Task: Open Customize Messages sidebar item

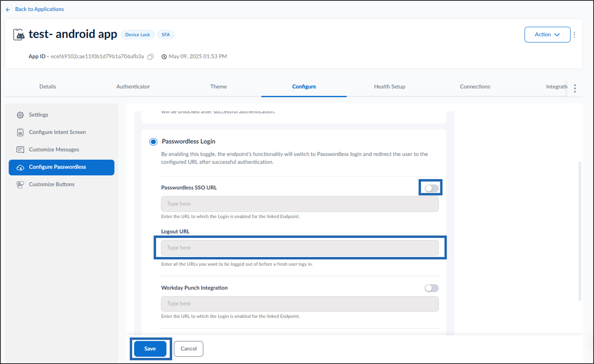Action: [61, 150]
